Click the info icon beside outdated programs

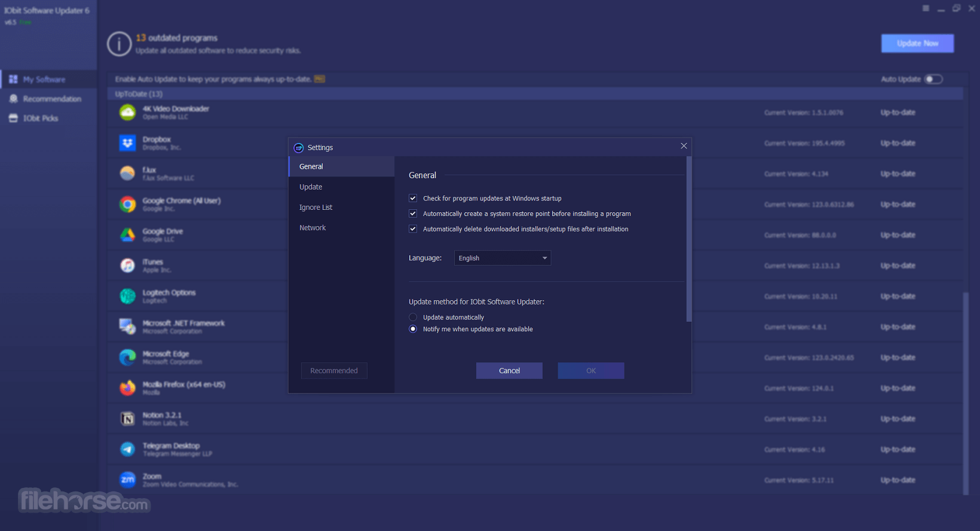(x=120, y=44)
